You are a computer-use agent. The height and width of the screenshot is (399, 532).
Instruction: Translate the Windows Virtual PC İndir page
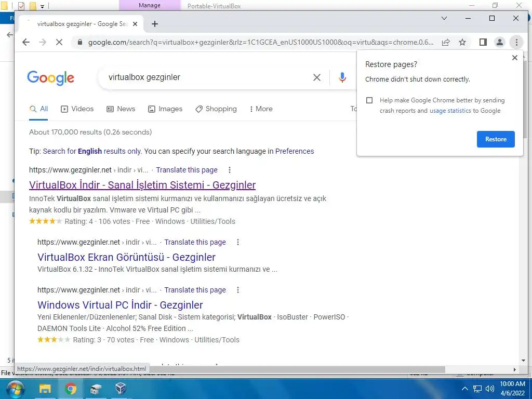click(195, 290)
